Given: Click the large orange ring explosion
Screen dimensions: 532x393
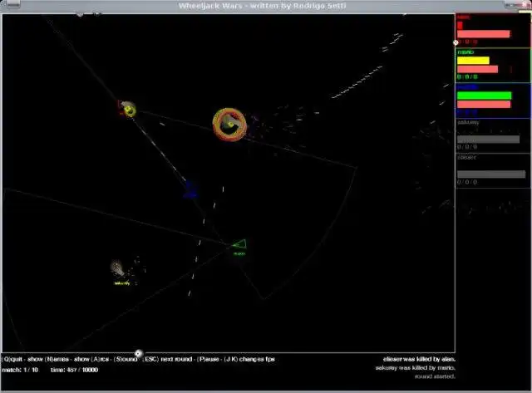Looking at the screenshot, I should [x=229, y=125].
